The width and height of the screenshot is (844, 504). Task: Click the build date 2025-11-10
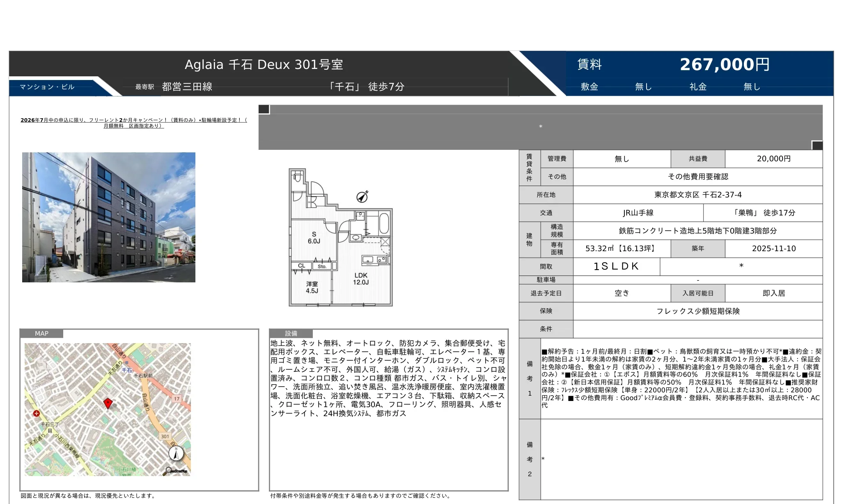(774, 249)
